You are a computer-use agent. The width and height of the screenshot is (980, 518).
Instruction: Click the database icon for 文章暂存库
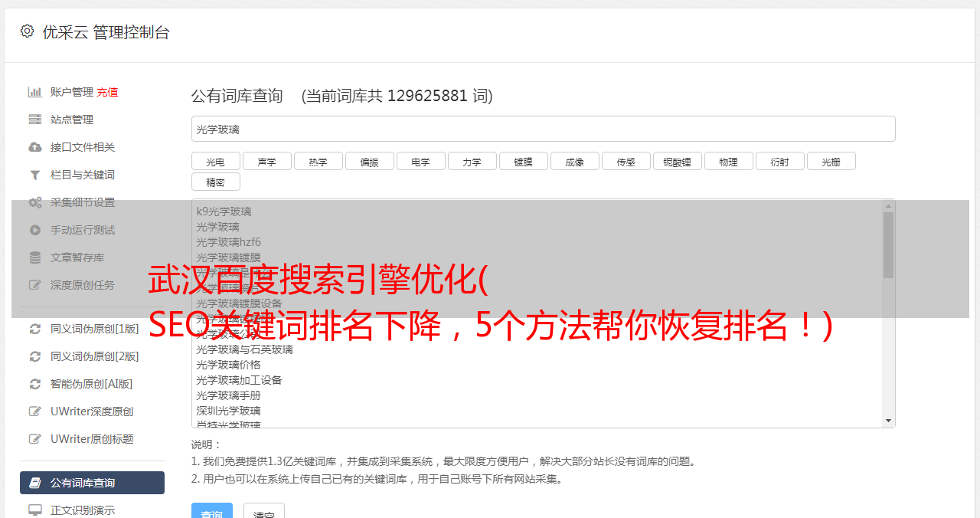tap(34, 257)
